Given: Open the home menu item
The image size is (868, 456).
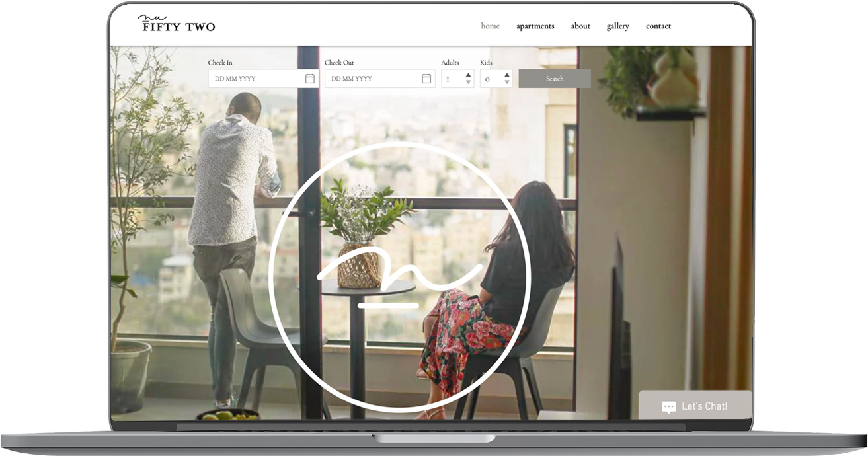Looking at the screenshot, I should (490, 26).
